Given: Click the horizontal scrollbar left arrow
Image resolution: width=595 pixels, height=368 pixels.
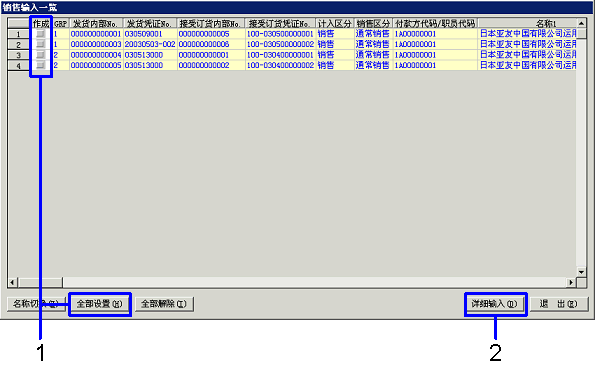Looking at the screenshot, I should point(13,282).
